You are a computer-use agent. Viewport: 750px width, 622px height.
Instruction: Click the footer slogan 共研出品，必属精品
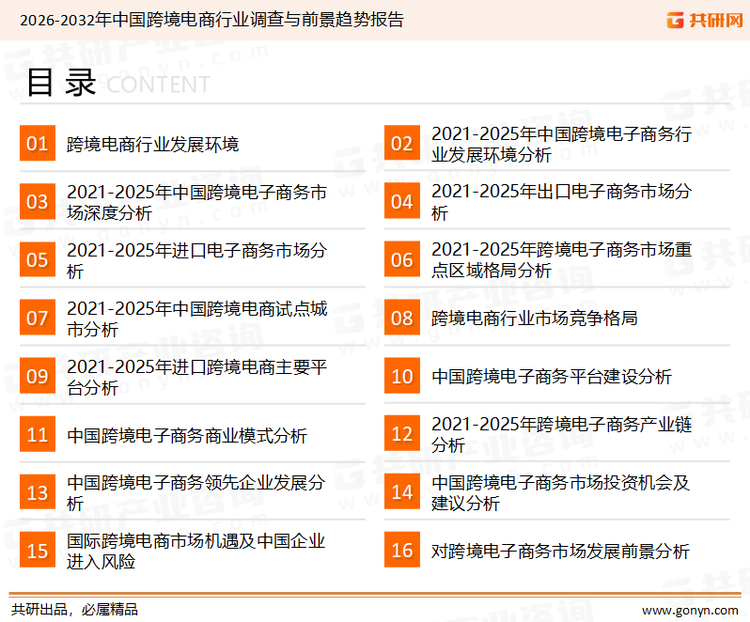click(x=75, y=610)
